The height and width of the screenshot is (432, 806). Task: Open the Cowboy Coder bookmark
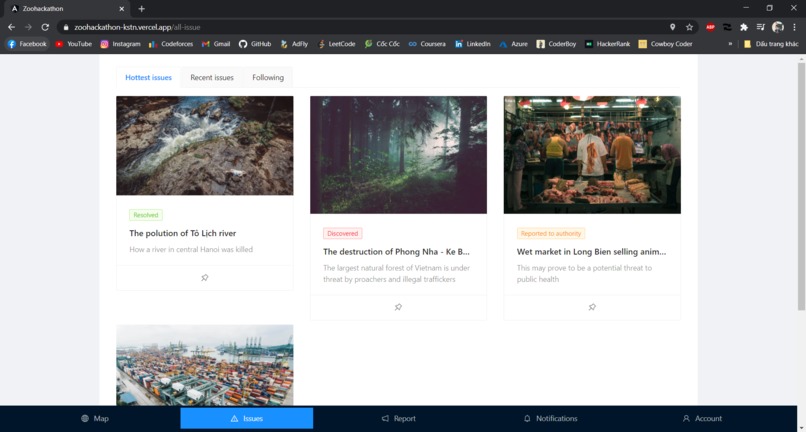[x=666, y=44]
